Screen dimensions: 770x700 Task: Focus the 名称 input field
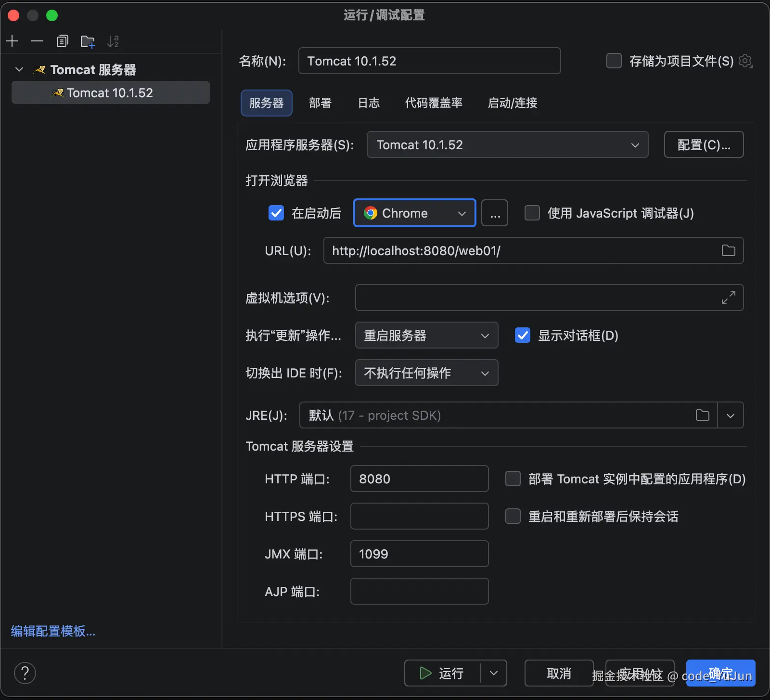point(430,61)
